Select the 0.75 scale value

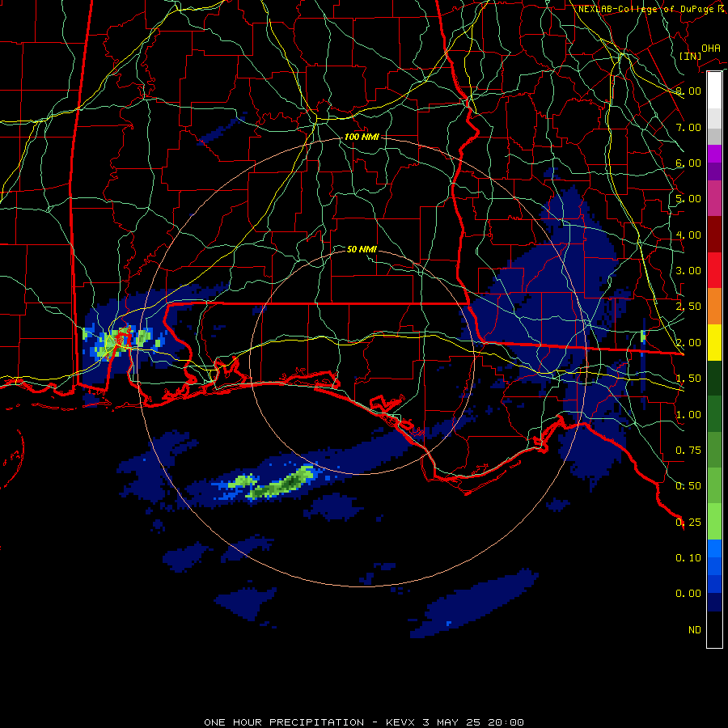point(688,451)
